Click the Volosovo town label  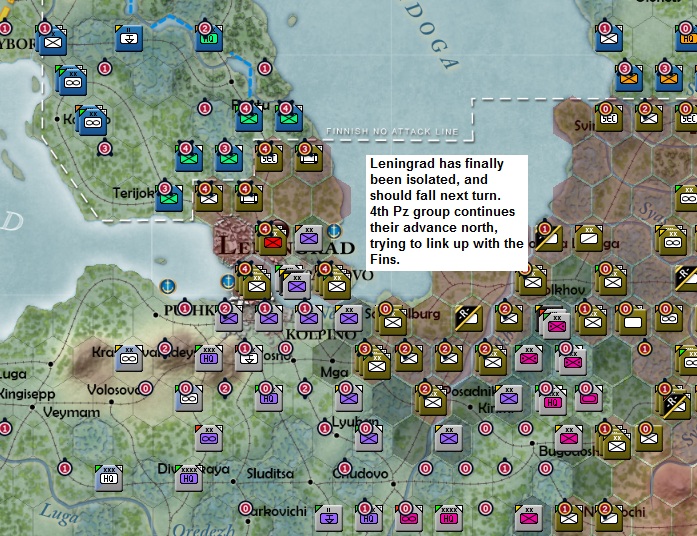(114, 390)
